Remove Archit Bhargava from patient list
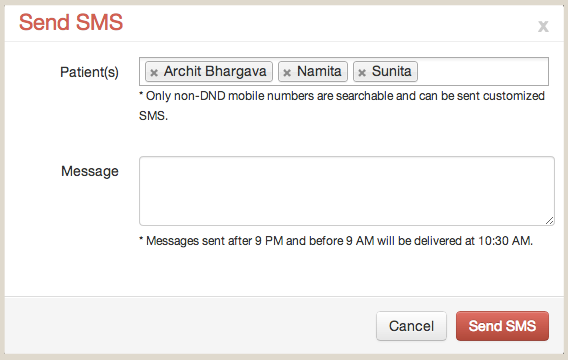568x360 pixels. click(x=154, y=73)
